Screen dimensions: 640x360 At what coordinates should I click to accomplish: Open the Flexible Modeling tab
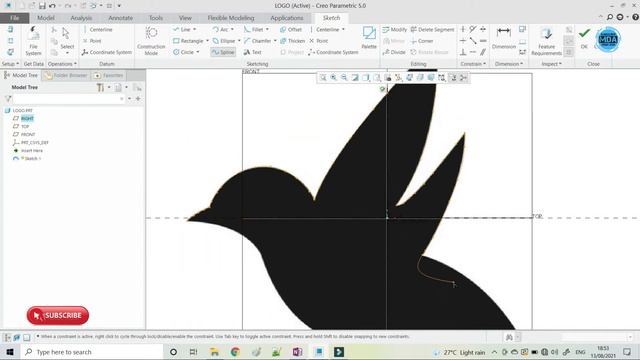coord(231,18)
